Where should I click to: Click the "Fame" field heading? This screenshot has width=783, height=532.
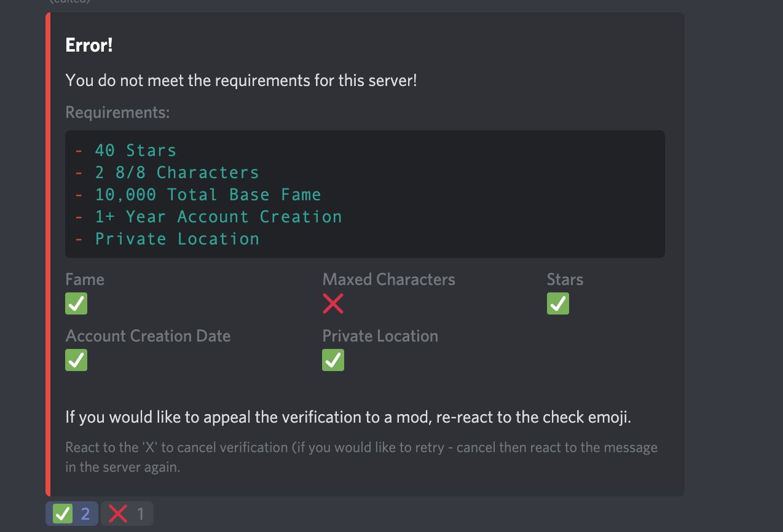click(85, 280)
